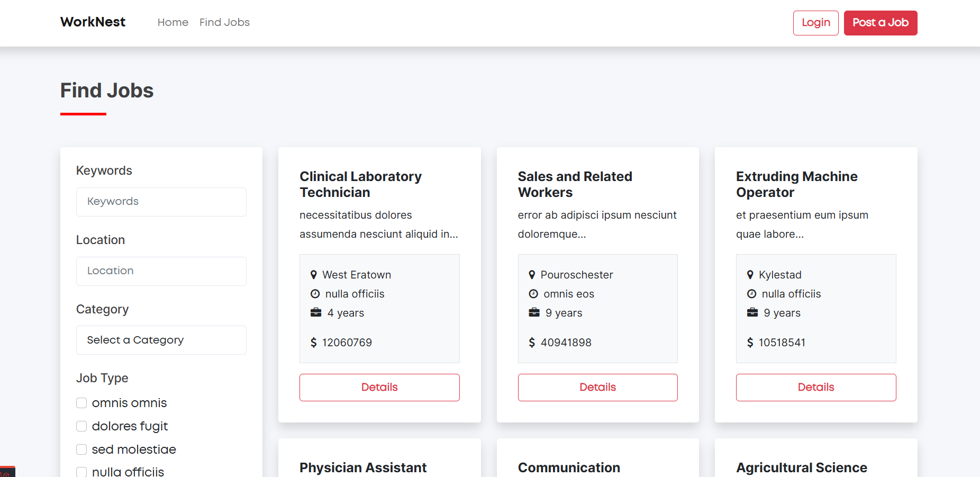The height and width of the screenshot is (477, 980).
Task: Open Find Jobs in the navbar
Action: pos(224,22)
